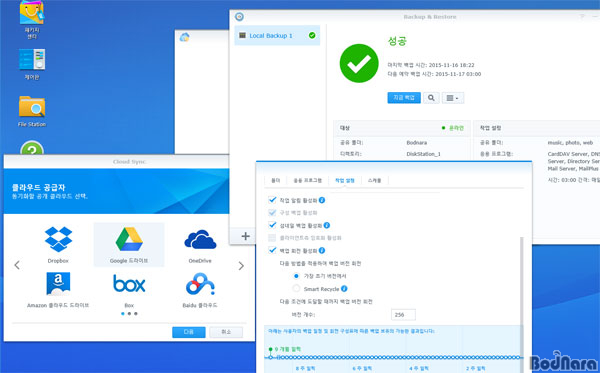Show the info tip after the third checkbox label

[x=326, y=225]
